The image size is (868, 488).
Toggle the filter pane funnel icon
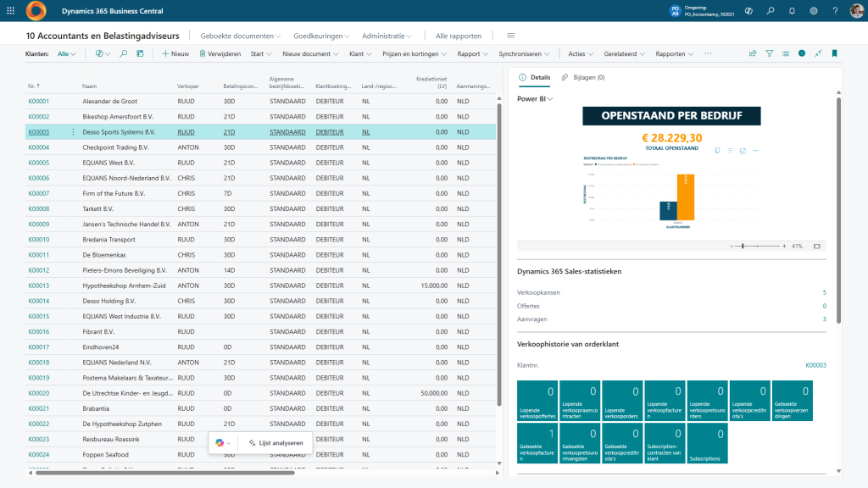click(769, 53)
